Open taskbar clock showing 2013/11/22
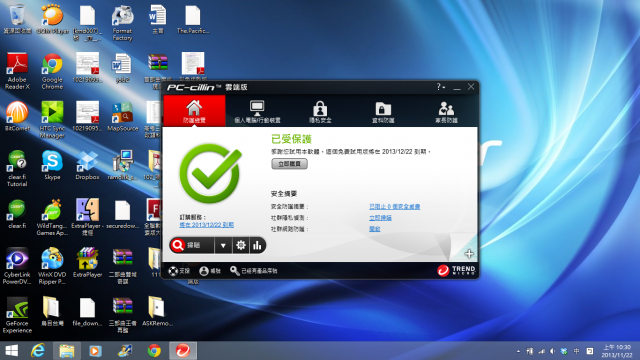 pos(617,351)
